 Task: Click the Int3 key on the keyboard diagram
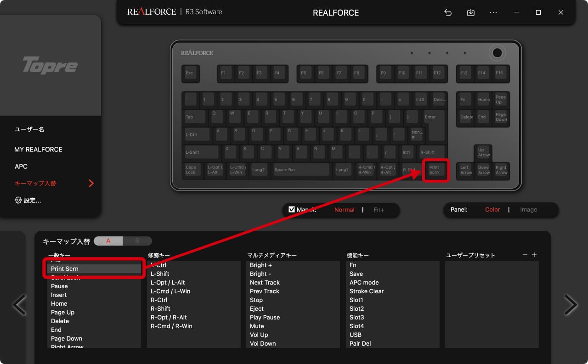420,99
